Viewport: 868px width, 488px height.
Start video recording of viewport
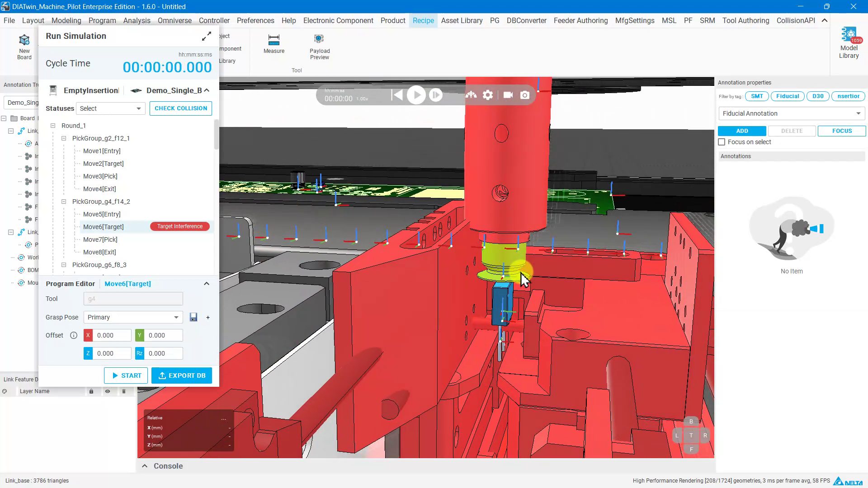tap(508, 95)
